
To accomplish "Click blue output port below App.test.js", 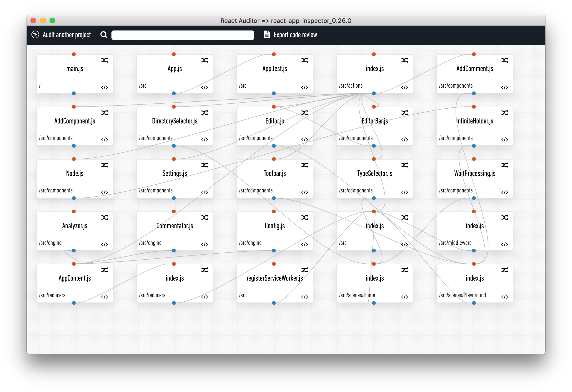I will 274,94.
